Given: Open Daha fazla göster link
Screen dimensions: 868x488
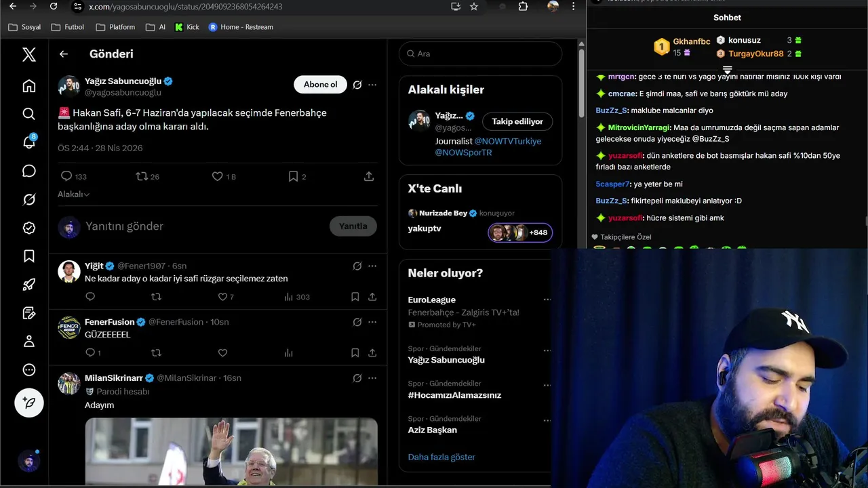Looking at the screenshot, I should pos(441,457).
